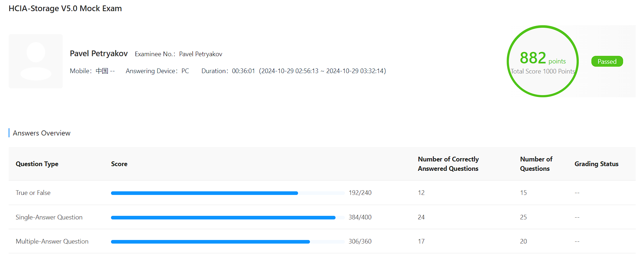This screenshot has width=644, height=267.
Task: Select the True or False row label
Action: [33, 193]
